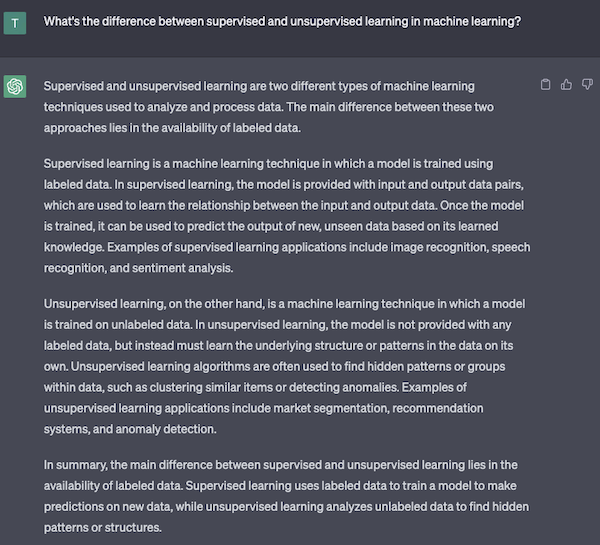Click the ChatGPT logo avatar
This screenshot has width=600, height=545.
(15, 86)
